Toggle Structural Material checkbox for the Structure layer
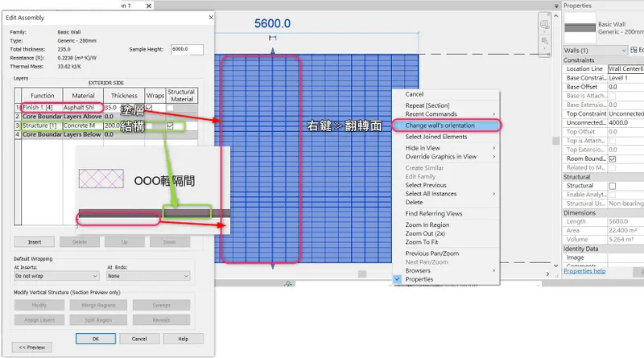 click(x=170, y=126)
